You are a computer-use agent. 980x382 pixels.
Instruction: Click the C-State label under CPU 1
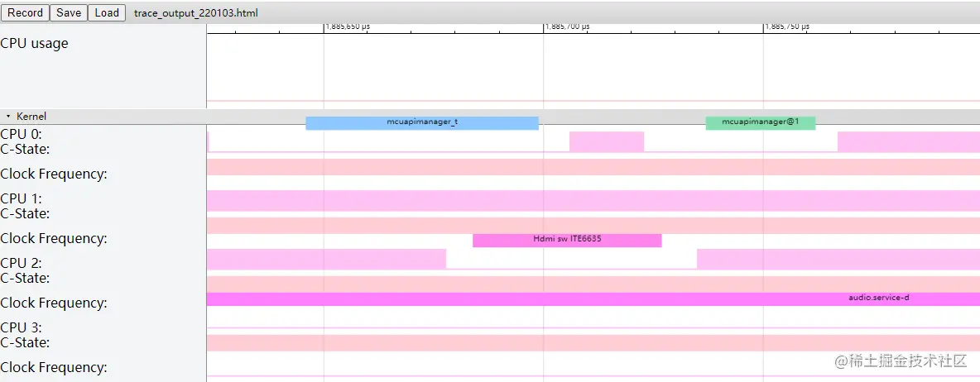coord(25,213)
